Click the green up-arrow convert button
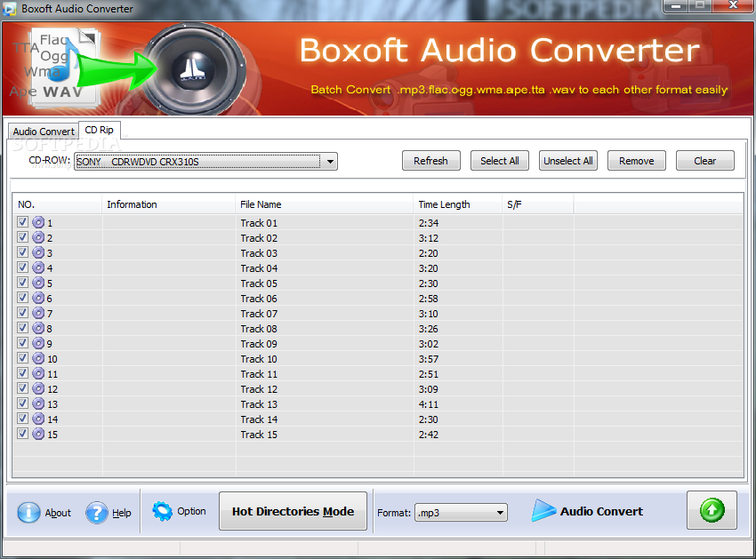Viewport: 756px width, 559px height. (712, 510)
